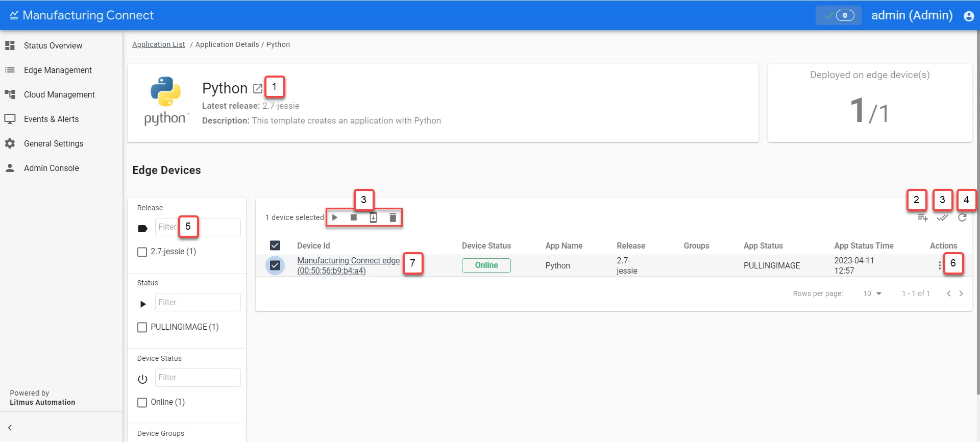The width and height of the screenshot is (980, 442).
Task: Toggle the select-all header checkbox
Action: click(x=275, y=245)
